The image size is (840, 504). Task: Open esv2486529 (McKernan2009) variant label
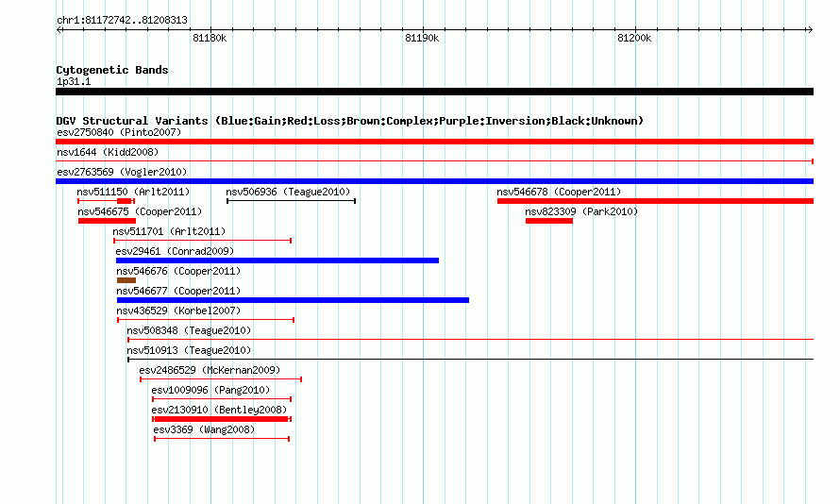(210, 370)
